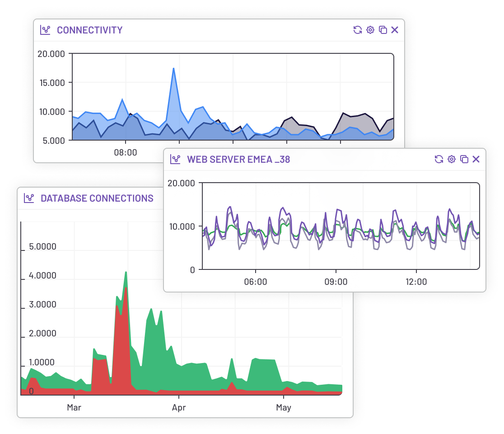Viewport: 504px width, 434px height.
Task: Open settings gear on Connectivity widget
Action: (370, 30)
